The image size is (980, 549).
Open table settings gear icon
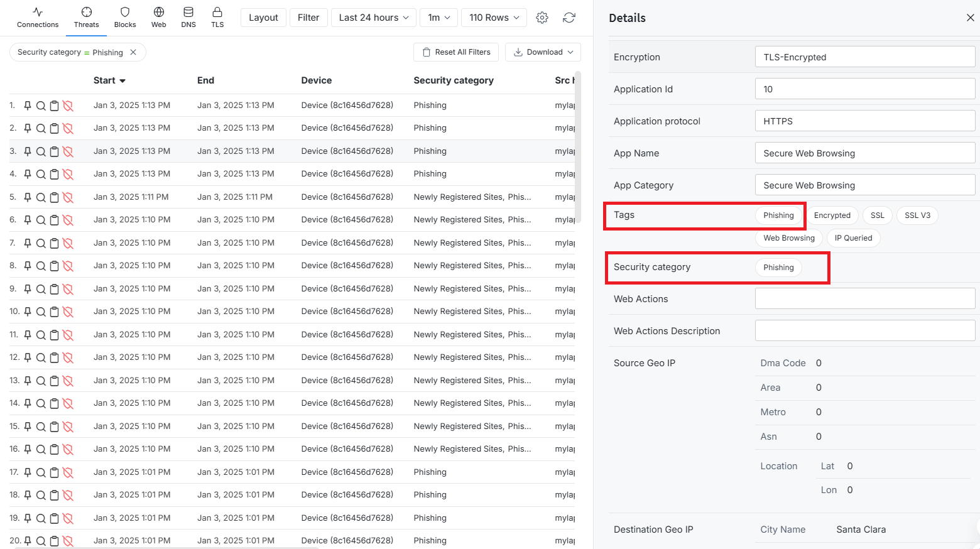(x=542, y=18)
